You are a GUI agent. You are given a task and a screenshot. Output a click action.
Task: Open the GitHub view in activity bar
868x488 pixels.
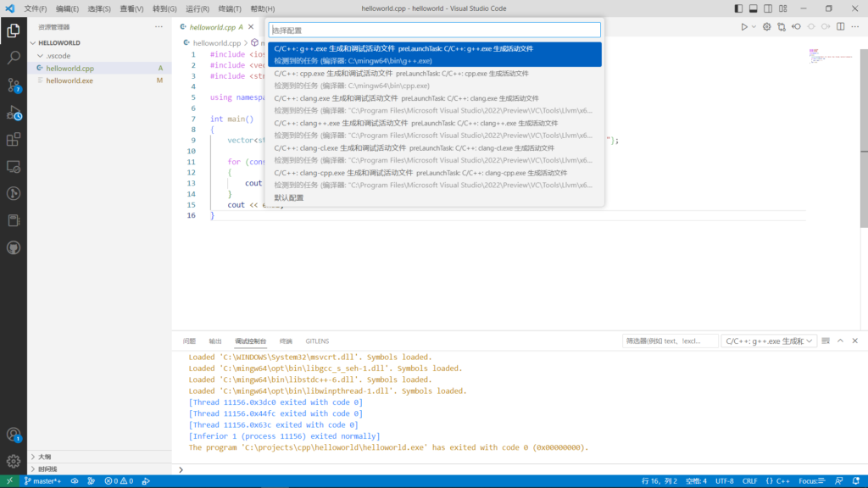pyautogui.click(x=14, y=247)
